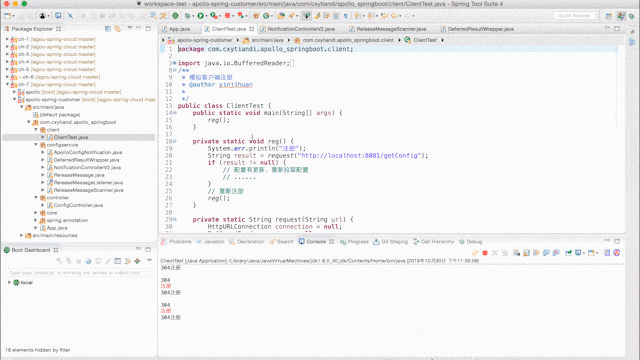This screenshot has width=640, height=360.
Task: Click Boot Dashboard tag filter field
Action: click(x=79, y=272)
